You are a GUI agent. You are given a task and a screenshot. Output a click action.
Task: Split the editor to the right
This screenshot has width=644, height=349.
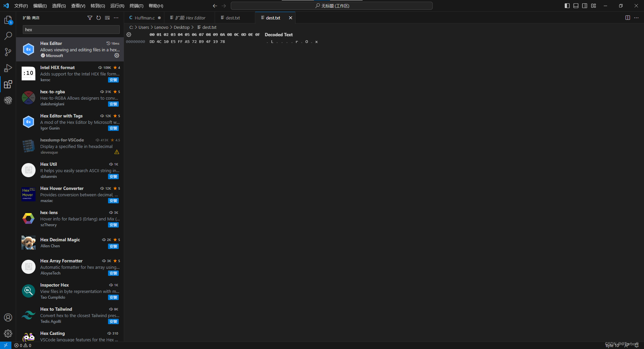[x=628, y=18]
